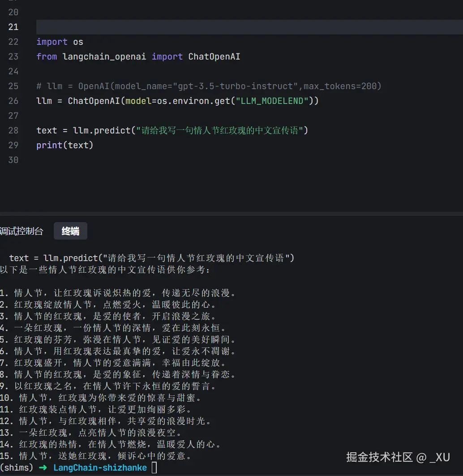Select the commented OpenAI line 25
The width and height of the screenshot is (463, 476).
click(x=209, y=86)
